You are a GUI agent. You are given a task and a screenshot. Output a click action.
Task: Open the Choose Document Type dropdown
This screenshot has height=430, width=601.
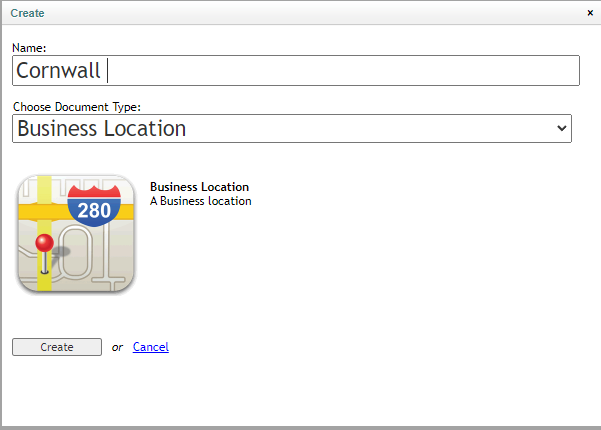point(292,128)
